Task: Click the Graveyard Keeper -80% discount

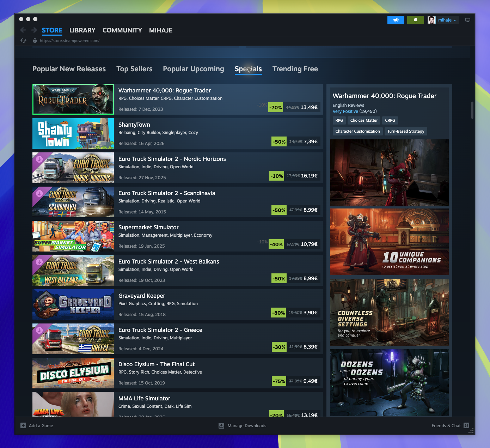Action: (279, 313)
